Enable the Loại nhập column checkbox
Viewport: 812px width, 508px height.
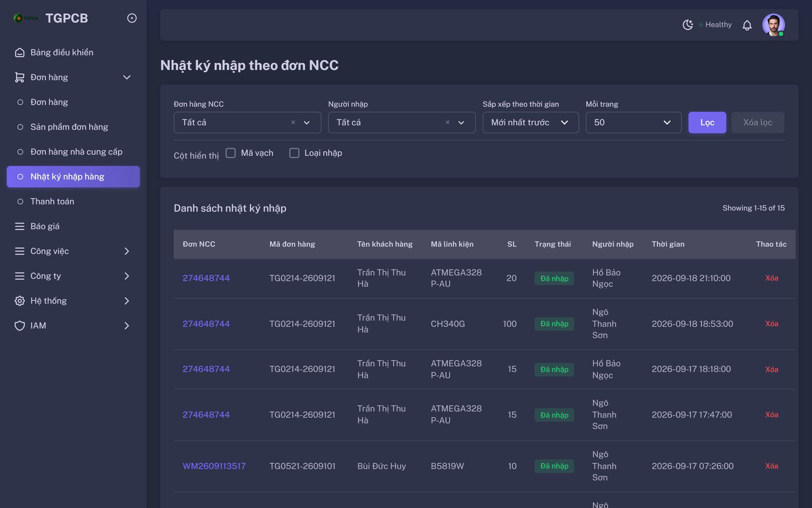pos(294,153)
